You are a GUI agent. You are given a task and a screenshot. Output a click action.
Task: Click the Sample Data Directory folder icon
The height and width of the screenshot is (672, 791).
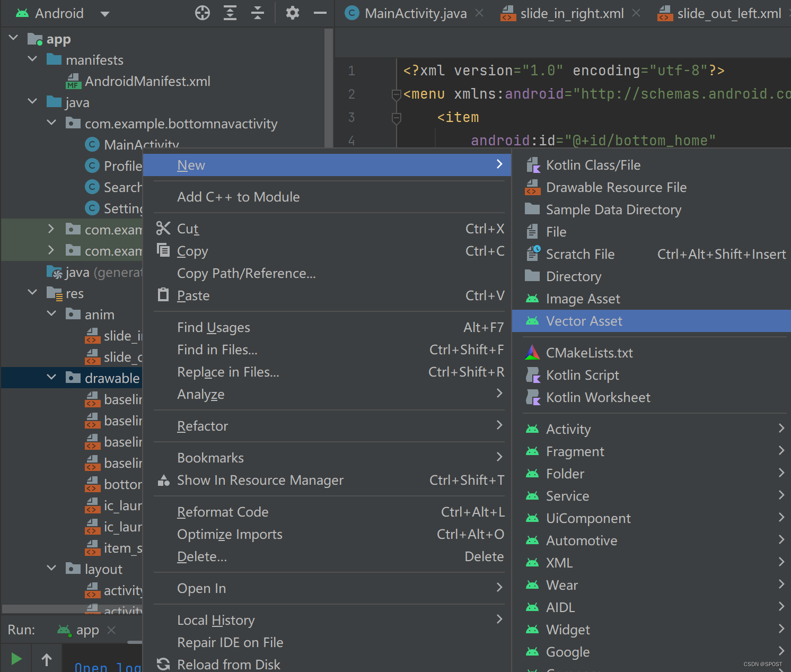click(x=532, y=208)
